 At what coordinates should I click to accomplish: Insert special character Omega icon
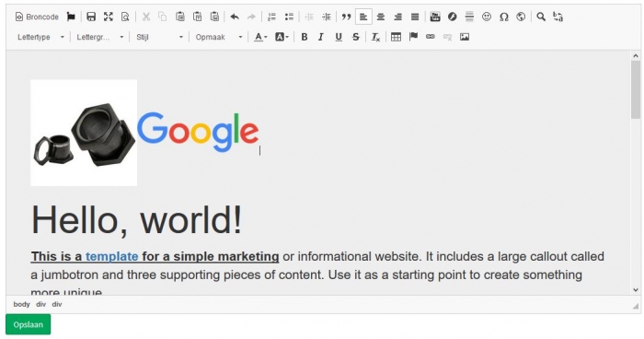[504, 17]
